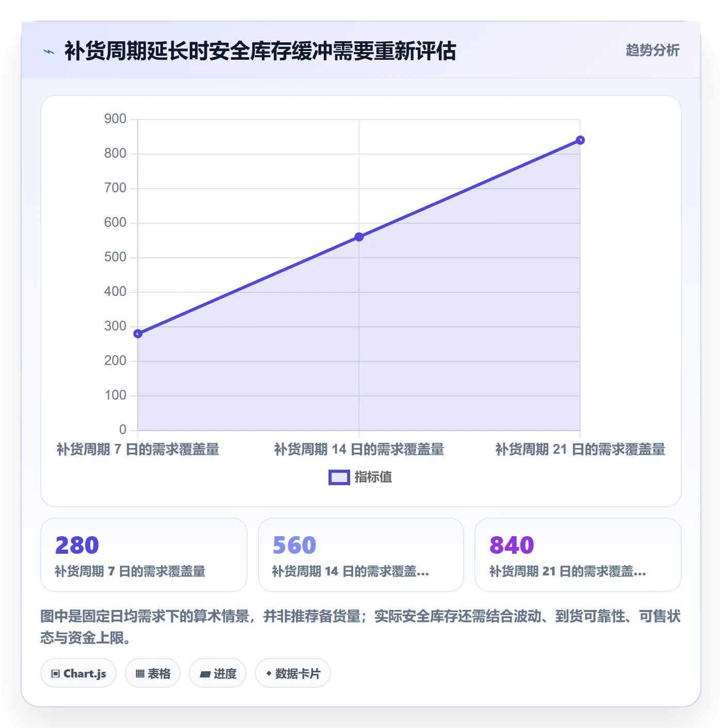The width and height of the screenshot is (722, 728).
Task: Click x-axis label 补货周期 14 日的需求覆盖量
Action: 359,450
